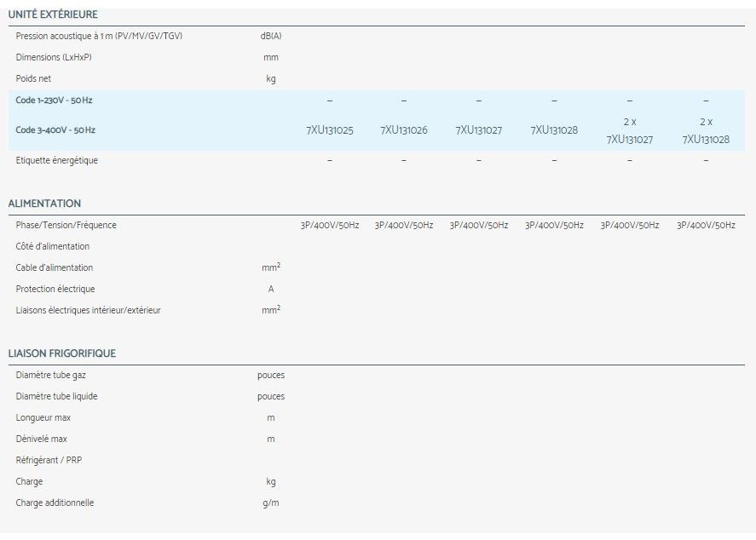Click product code 7XU131025
The height and width of the screenshot is (540, 756).
329,130
